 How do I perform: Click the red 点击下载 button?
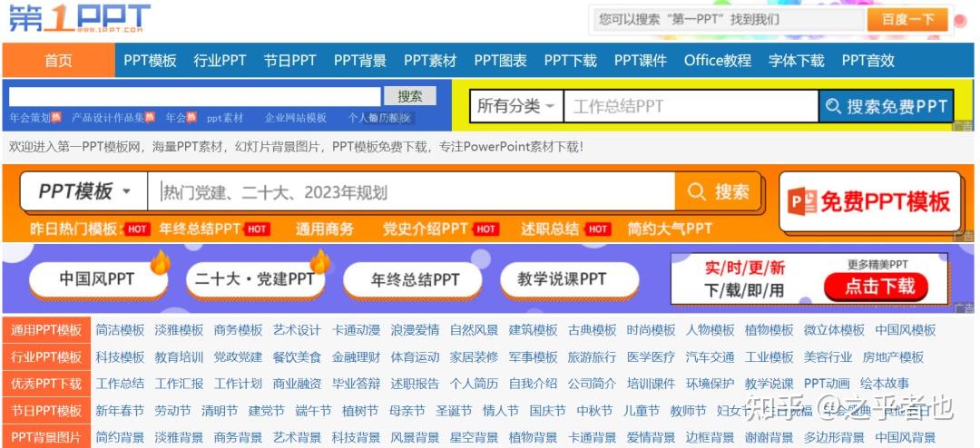pyautogui.click(x=876, y=287)
